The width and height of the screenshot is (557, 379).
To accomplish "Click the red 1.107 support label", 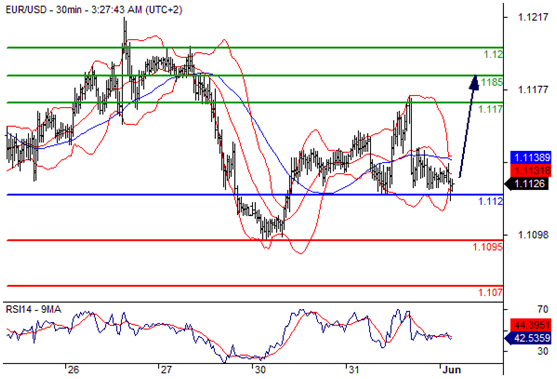I will click(x=491, y=292).
